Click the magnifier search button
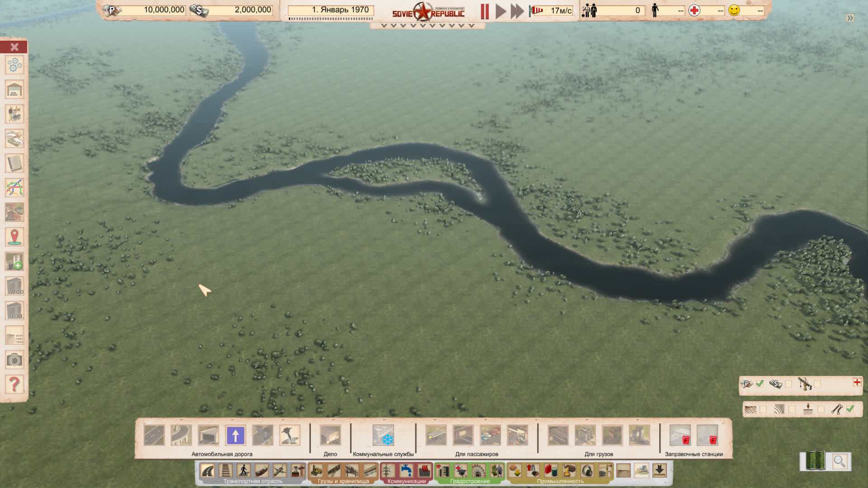The width and height of the screenshot is (868, 488). click(x=840, y=461)
